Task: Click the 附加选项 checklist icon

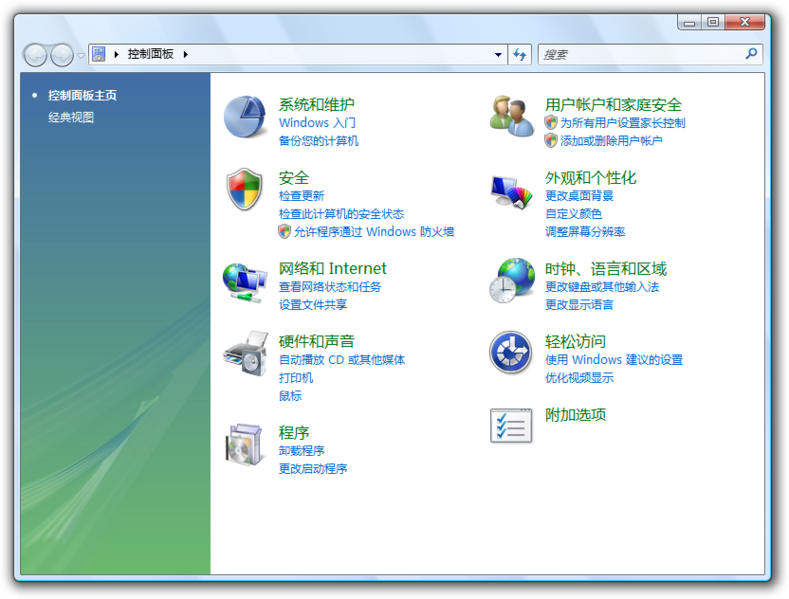Action: pyautogui.click(x=511, y=426)
